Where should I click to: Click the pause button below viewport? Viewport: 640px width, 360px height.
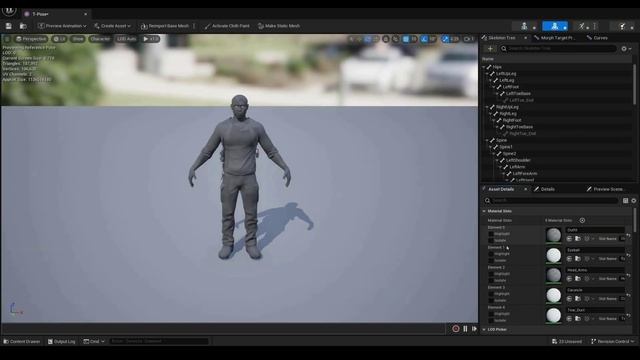(x=465, y=329)
